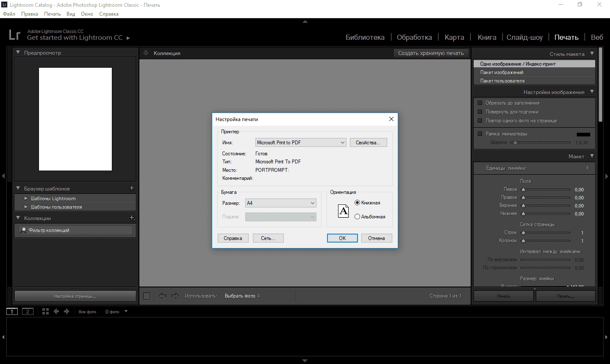Click Настройка страницы... button
This screenshot has height=364, width=610.
[x=75, y=296]
